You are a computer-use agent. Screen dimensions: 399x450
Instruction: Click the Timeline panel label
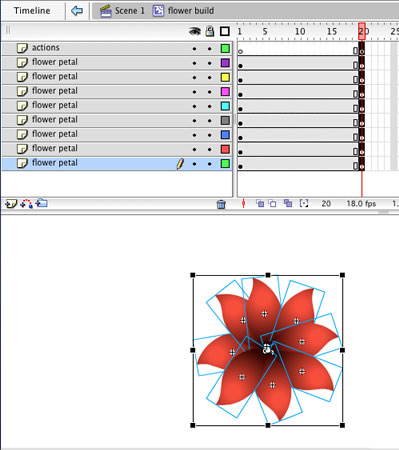coord(32,11)
